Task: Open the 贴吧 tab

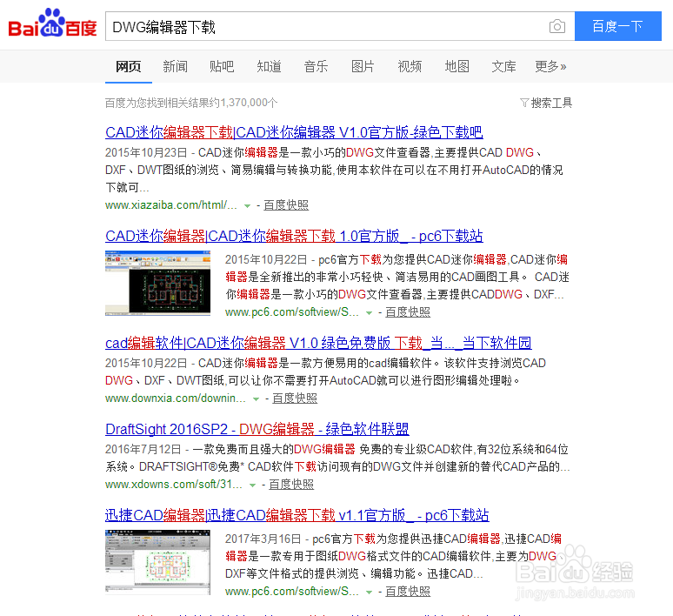Action: tap(222, 67)
